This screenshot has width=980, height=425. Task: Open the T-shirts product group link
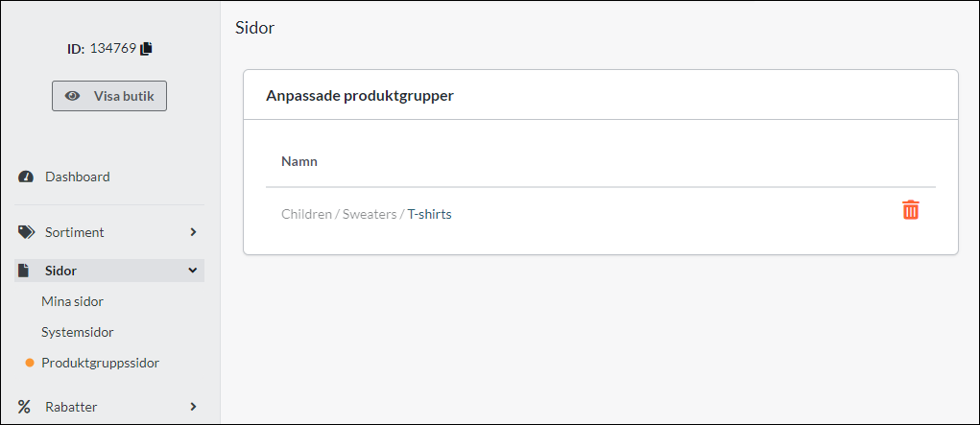point(429,214)
